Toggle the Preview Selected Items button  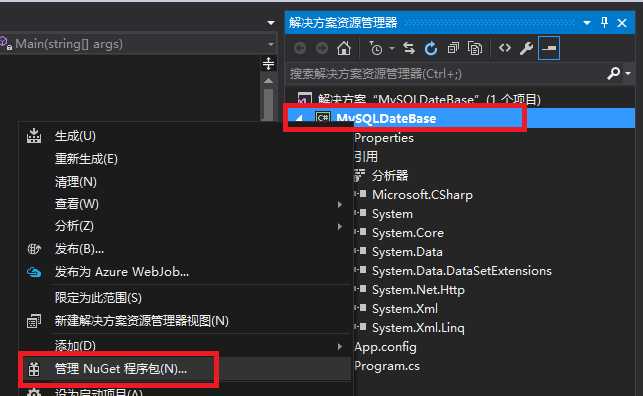point(549,48)
